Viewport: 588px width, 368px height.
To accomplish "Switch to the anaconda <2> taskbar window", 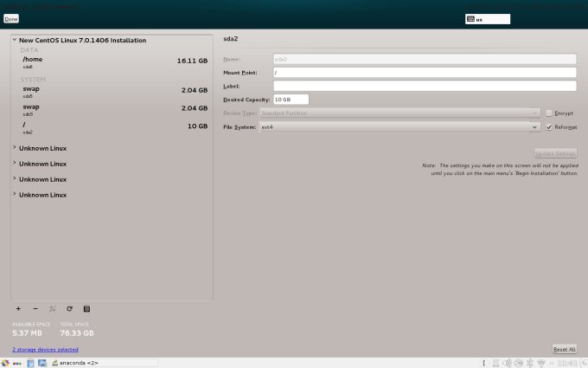I will pyautogui.click(x=104, y=363).
